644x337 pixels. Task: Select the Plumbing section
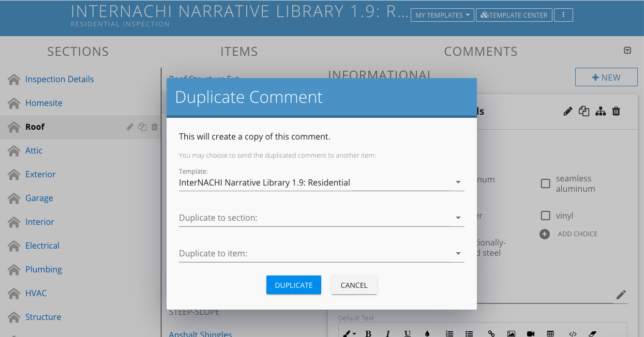(x=44, y=269)
